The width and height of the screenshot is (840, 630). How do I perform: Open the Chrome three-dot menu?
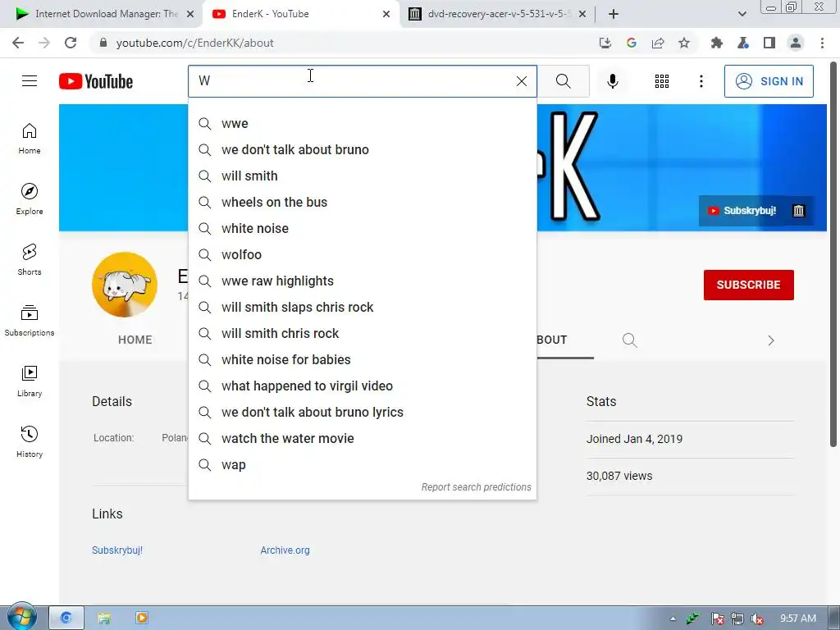click(x=822, y=43)
